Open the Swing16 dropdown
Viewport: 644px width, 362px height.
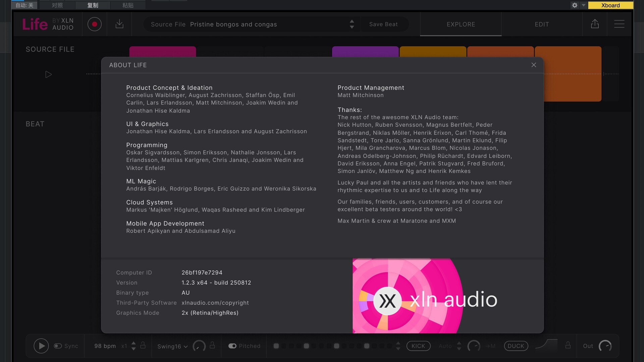coord(172,346)
